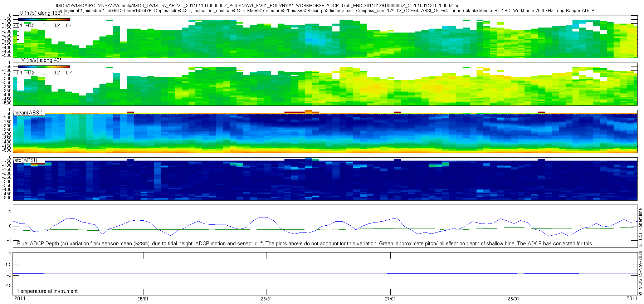Select the 'U (m/s) along 133°T' panel label
The height and width of the screenshot is (304, 644).
(x=42, y=13)
